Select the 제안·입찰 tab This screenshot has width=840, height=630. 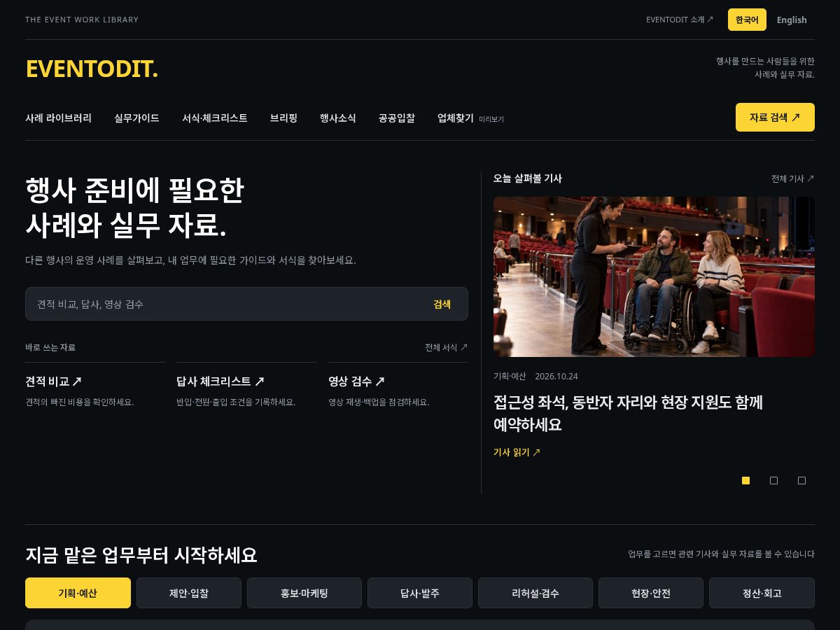[189, 593]
